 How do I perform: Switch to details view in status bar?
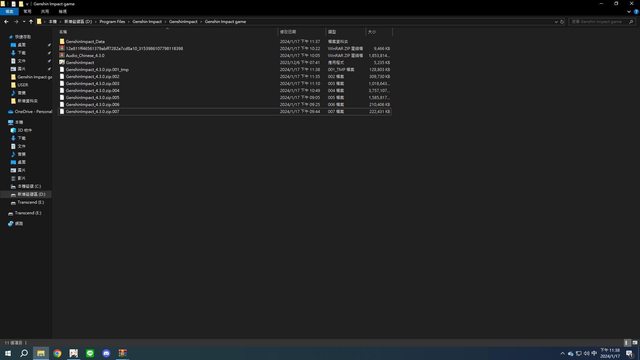pyautogui.click(x=627, y=343)
